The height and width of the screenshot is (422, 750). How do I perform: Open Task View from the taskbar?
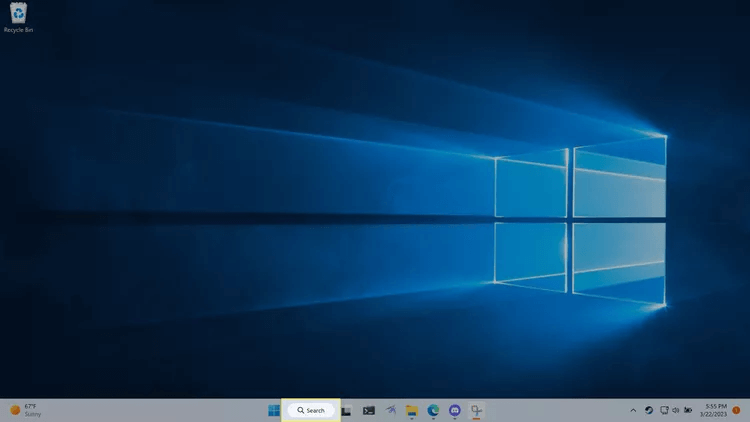point(346,410)
